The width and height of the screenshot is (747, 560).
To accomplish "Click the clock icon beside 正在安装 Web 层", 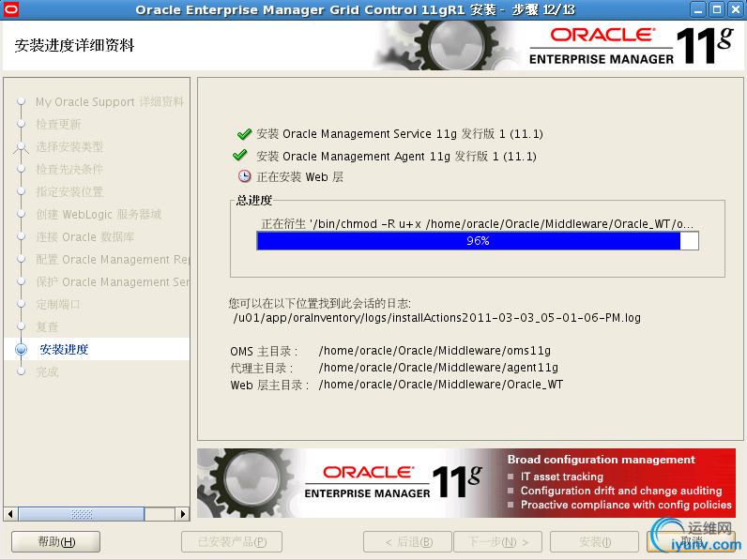I will coord(244,176).
